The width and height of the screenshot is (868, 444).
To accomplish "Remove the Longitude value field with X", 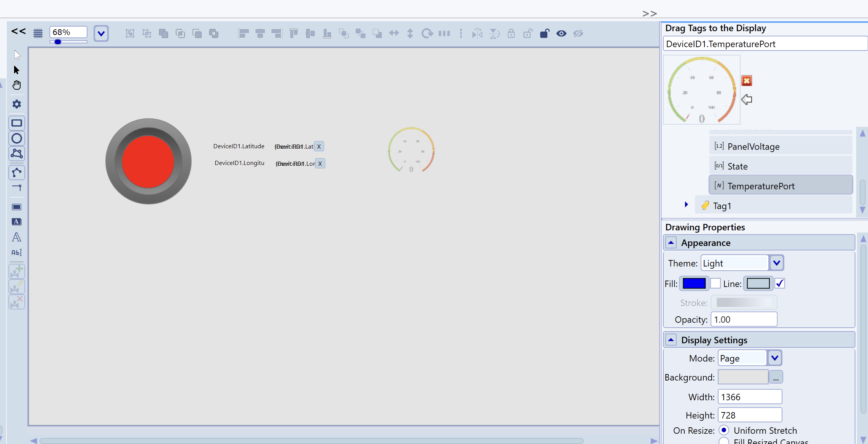I will pyautogui.click(x=320, y=163).
